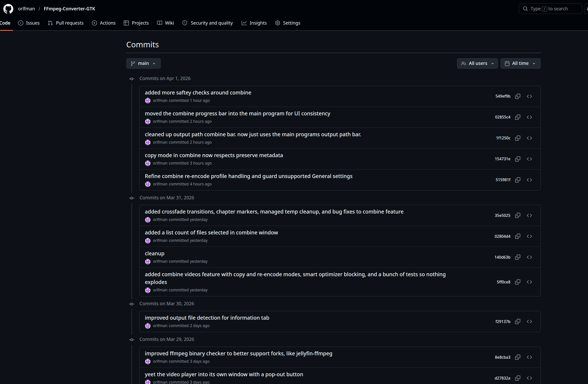
Task: Browse repository at commit 8e8cba3
Action: click(x=529, y=357)
